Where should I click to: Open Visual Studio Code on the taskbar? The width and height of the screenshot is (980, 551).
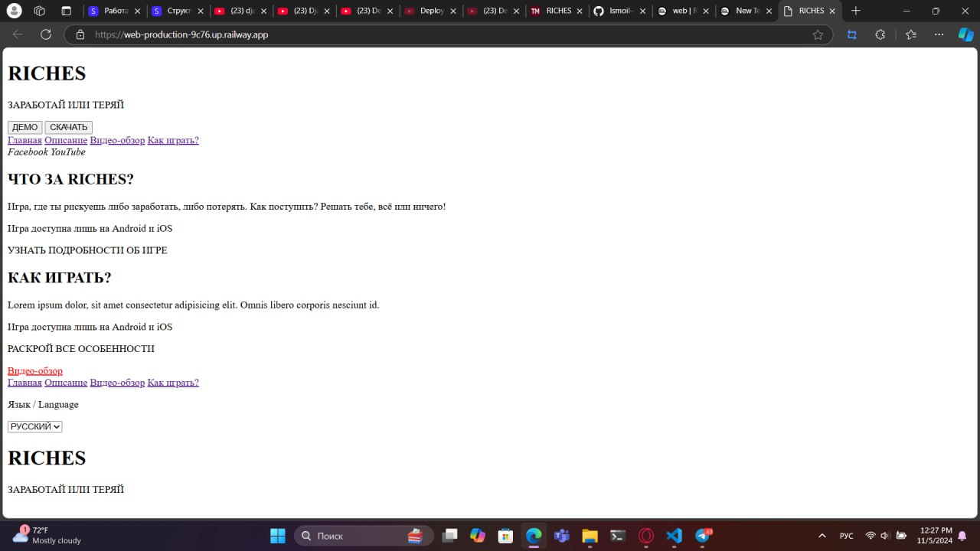pyautogui.click(x=674, y=536)
